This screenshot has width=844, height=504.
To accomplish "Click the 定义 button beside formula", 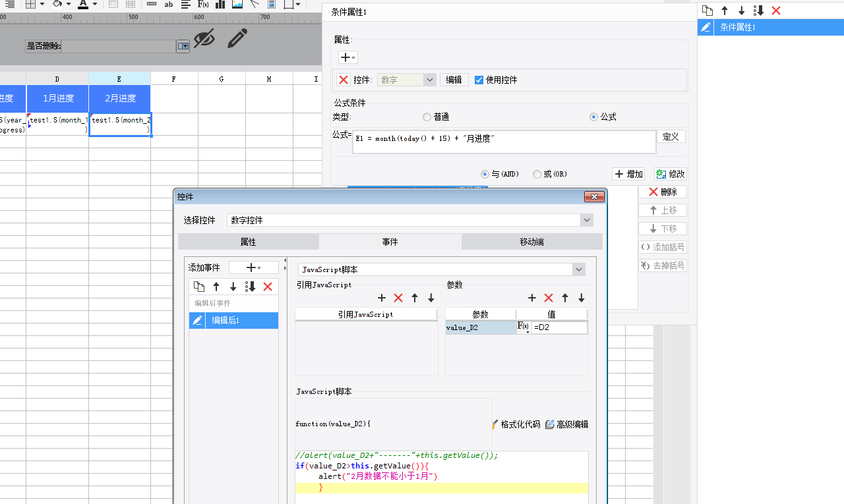I will point(671,136).
